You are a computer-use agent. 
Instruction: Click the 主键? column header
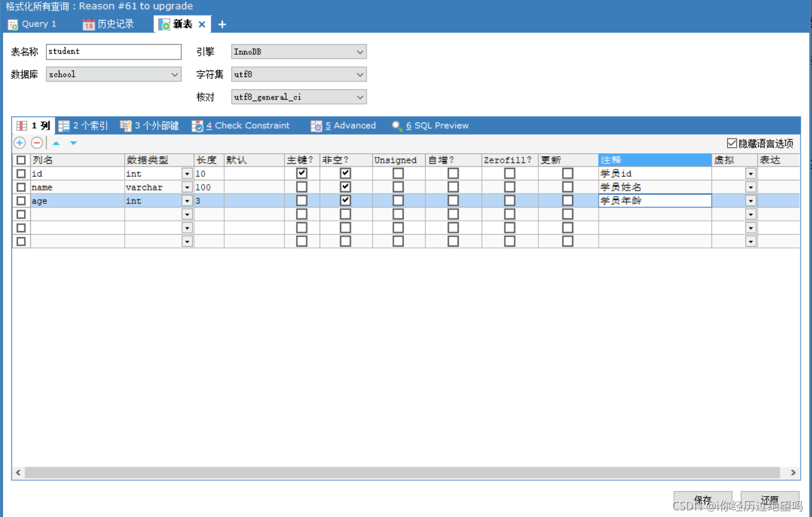[x=302, y=160]
